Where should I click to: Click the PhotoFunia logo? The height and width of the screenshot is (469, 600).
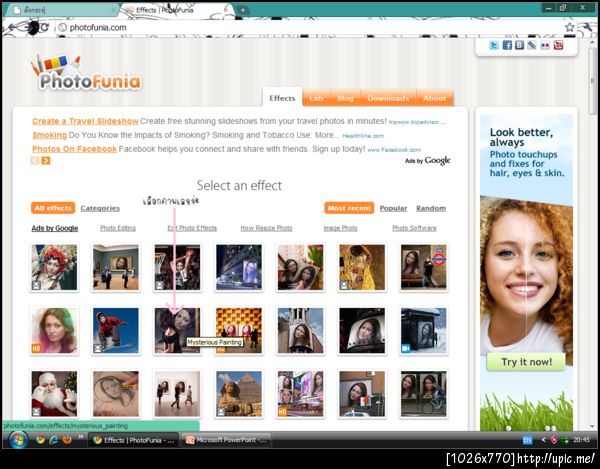86,74
